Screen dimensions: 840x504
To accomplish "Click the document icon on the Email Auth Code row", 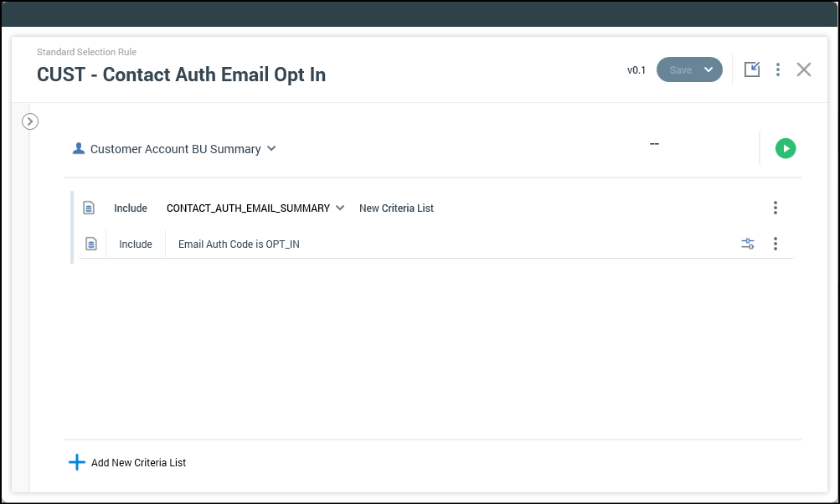I will coord(92,244).
